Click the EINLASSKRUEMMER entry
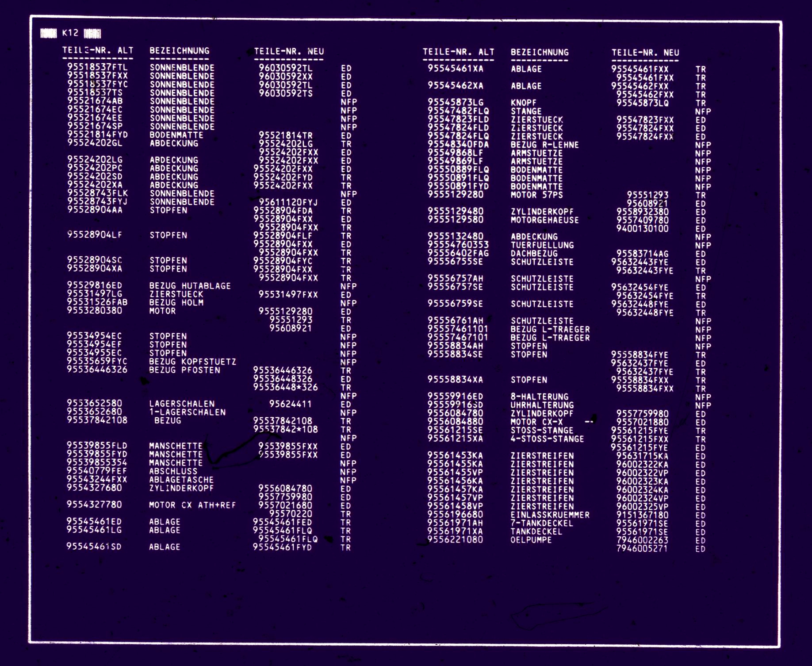 tap(550, 515)
